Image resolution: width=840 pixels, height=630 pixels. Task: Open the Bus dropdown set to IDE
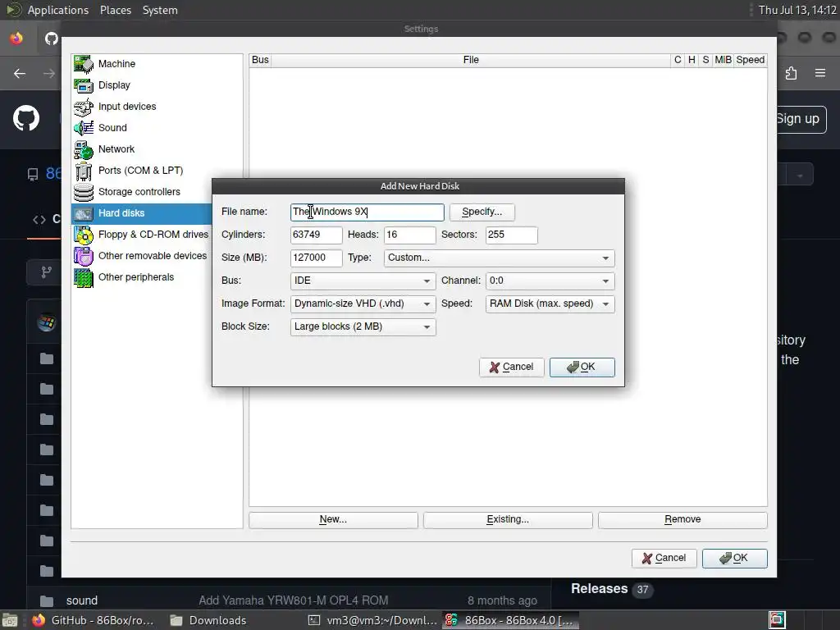coord(363,281)
